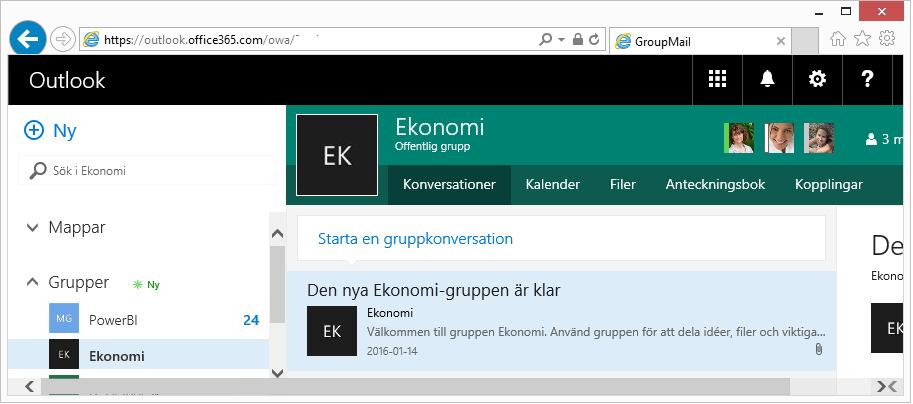Screen dimensions: 913x404
Task: Click the Ekonomi group title
Action: (440, 127)
